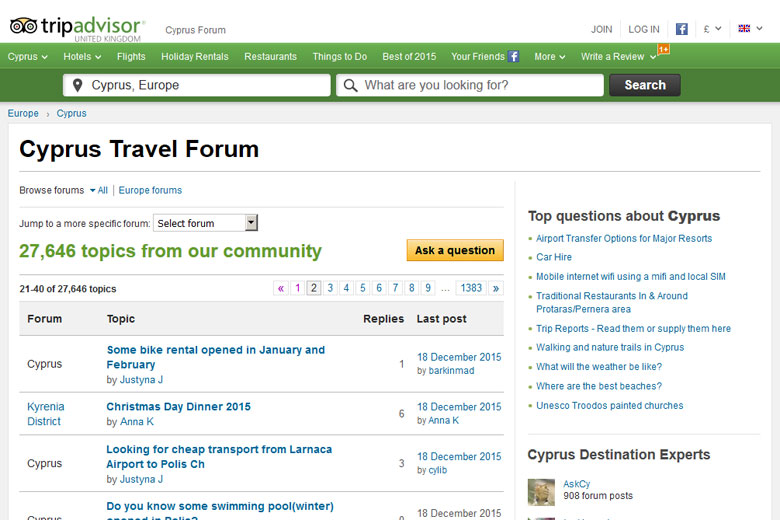The image size is (780, 520).
Task: Open last poster cylib's profile
Action: 438,470
